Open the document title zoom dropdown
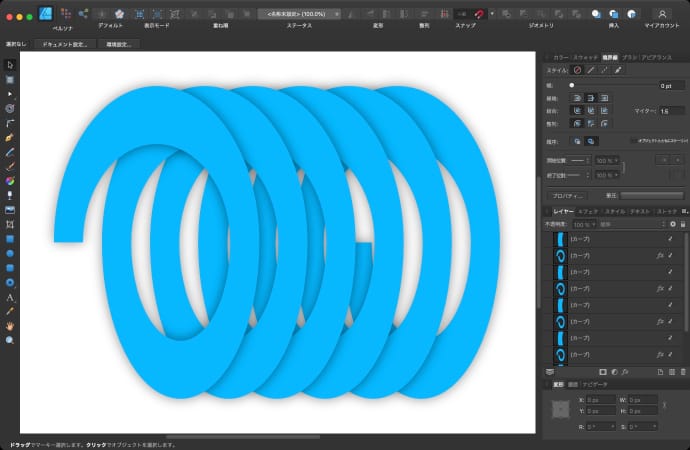Viewport: 690px width, 450px height. tap(337, 14)
